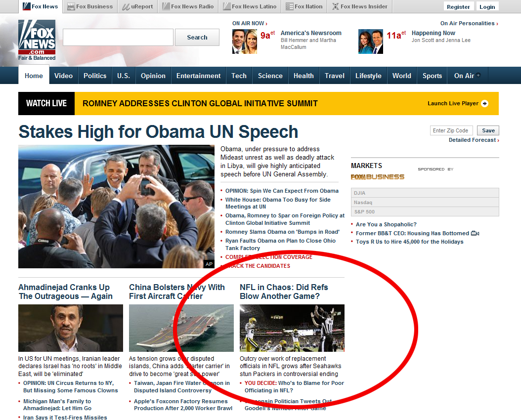Select the Entertainment menu item
This screenshot has height=420, width=521.
pyautogui.click(x=198, y=76)
